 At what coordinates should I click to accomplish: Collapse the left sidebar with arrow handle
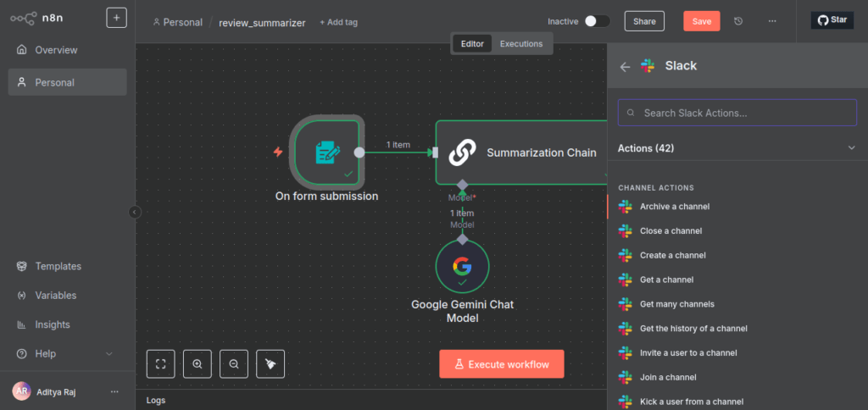pyautogui.click(x=135, y=213)
